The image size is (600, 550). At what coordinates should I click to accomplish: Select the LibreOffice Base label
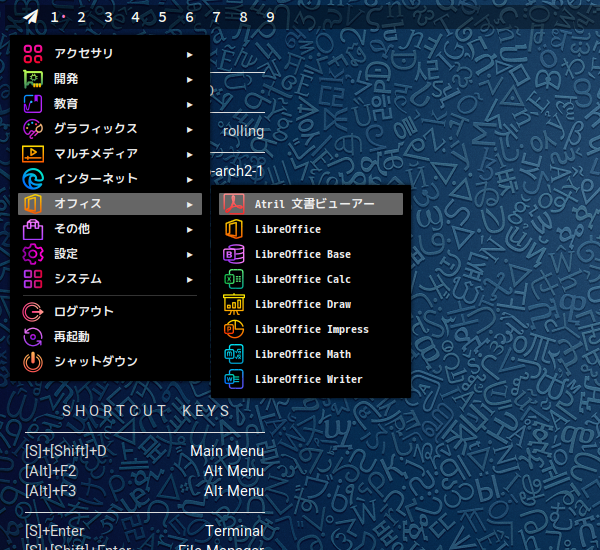click(x=303, y=254)
